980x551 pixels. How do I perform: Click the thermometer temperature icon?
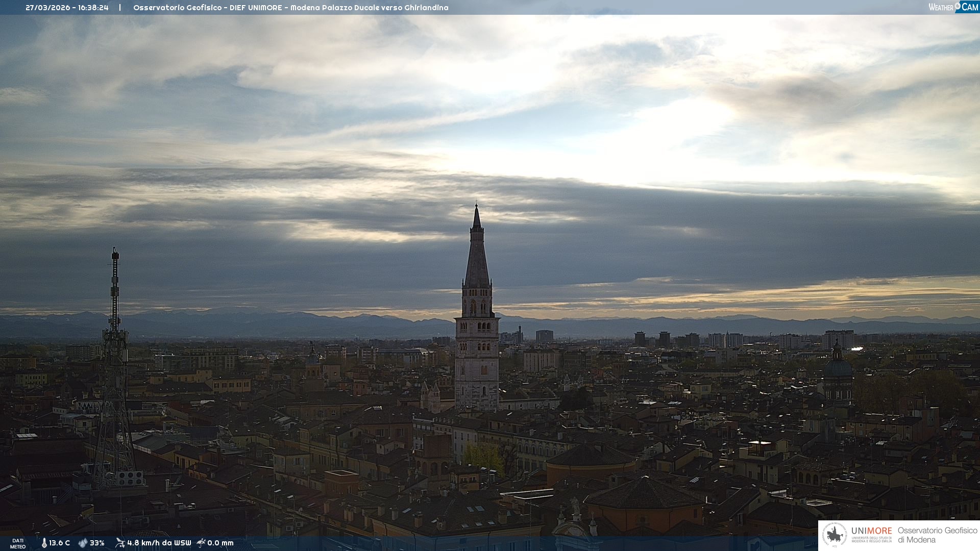tap(44, 543)
